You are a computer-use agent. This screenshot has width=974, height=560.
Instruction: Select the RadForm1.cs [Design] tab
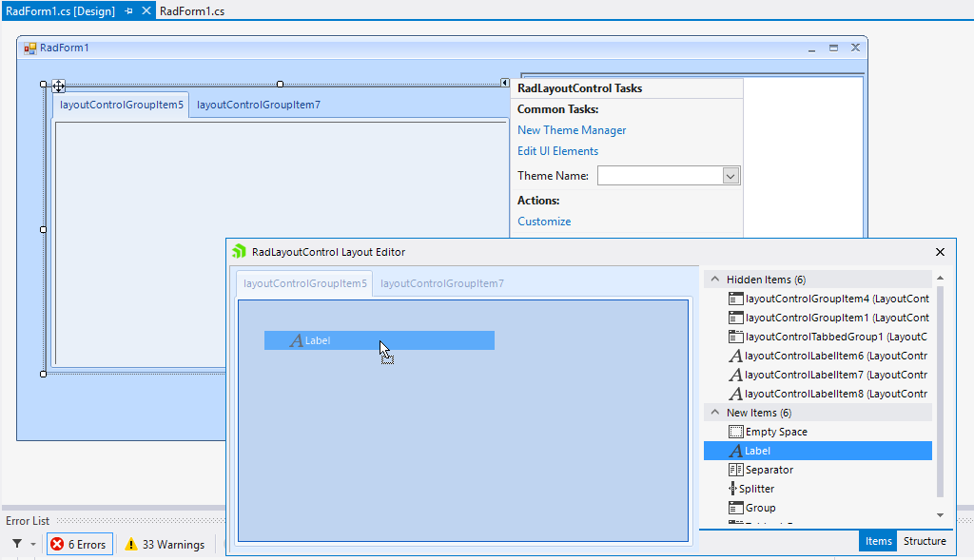tap(60, 11)
